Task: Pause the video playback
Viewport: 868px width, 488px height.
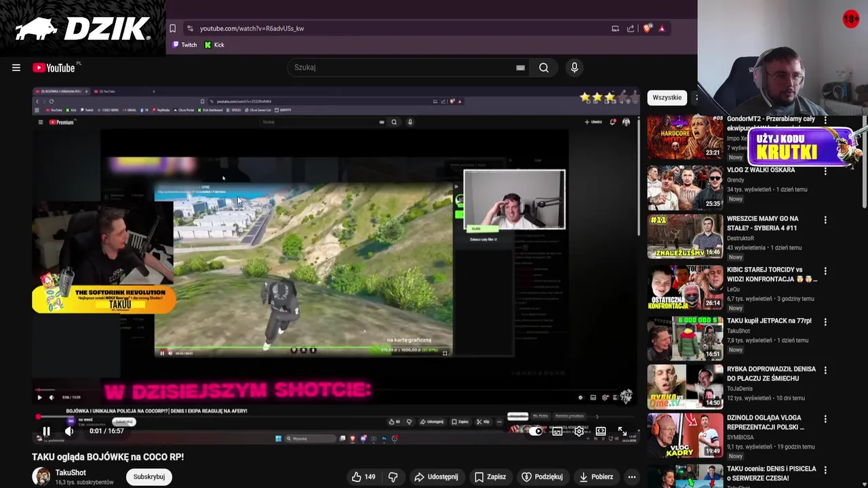Action: tap(46, 431)
